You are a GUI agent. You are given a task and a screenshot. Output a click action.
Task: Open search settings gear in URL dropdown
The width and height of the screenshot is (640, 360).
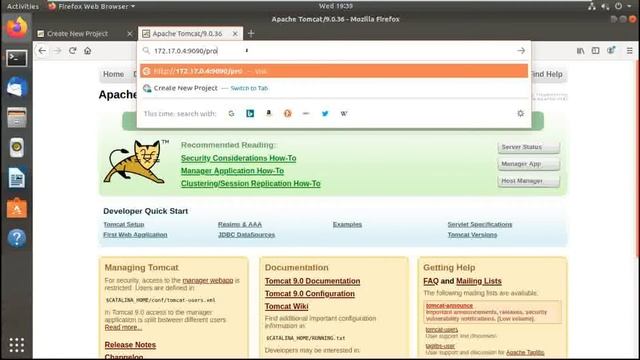(x=520, y=113)
